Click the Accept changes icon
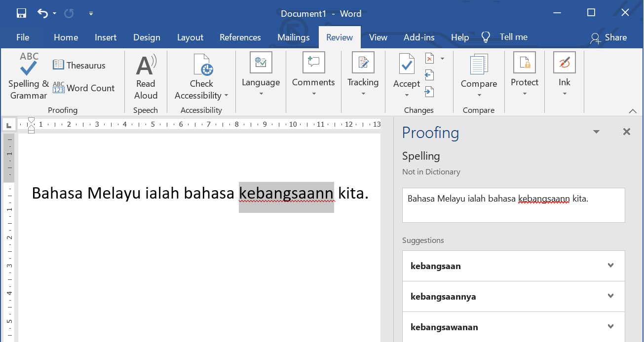 click(407, 64)
